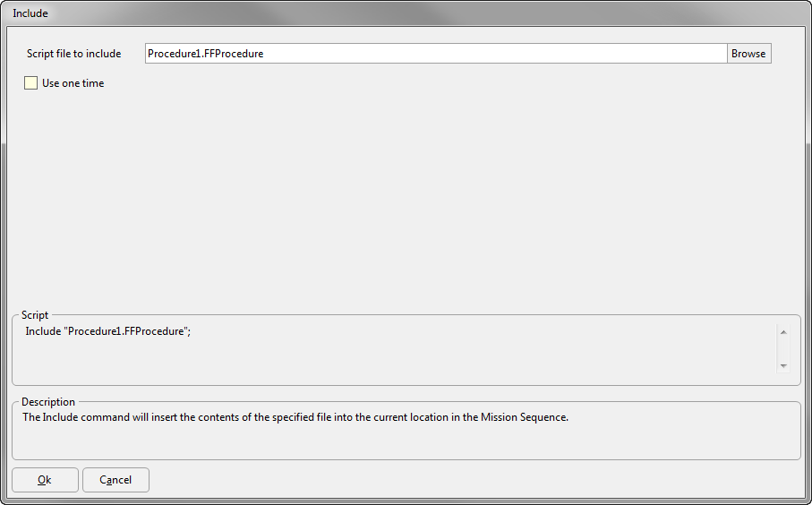This screenshot has width=812, height=505.
Task: Open the Browse file dialog
Action: tap(748, 54)
